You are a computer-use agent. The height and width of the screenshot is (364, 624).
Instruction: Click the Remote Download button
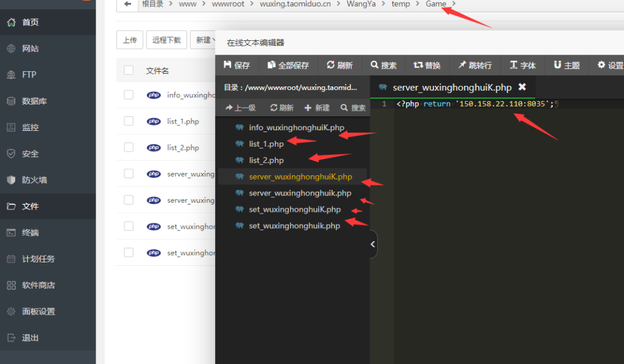pos(166,40)
